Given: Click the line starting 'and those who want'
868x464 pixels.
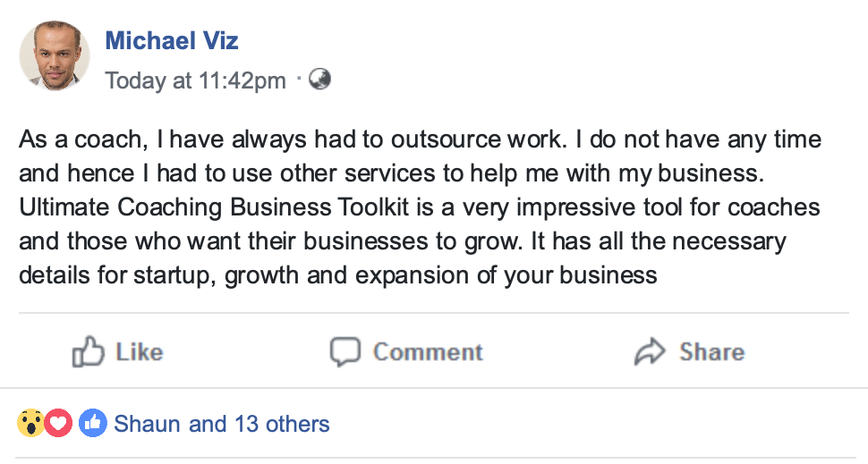Looking at the screenshot, I should click(402, 241).
